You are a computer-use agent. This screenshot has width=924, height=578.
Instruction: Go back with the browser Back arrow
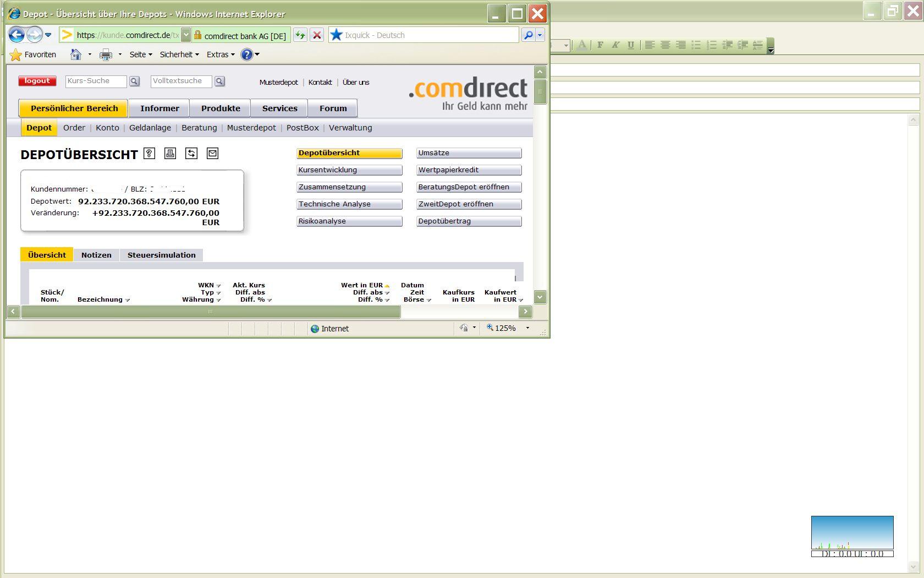[16, 35]
